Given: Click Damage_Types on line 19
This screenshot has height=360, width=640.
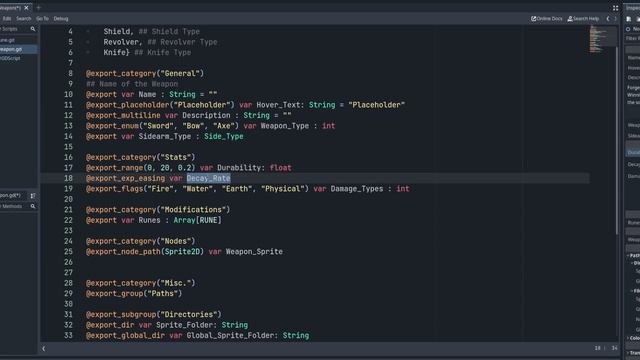Looking at the screenshot, I should [x=357, y=189].
